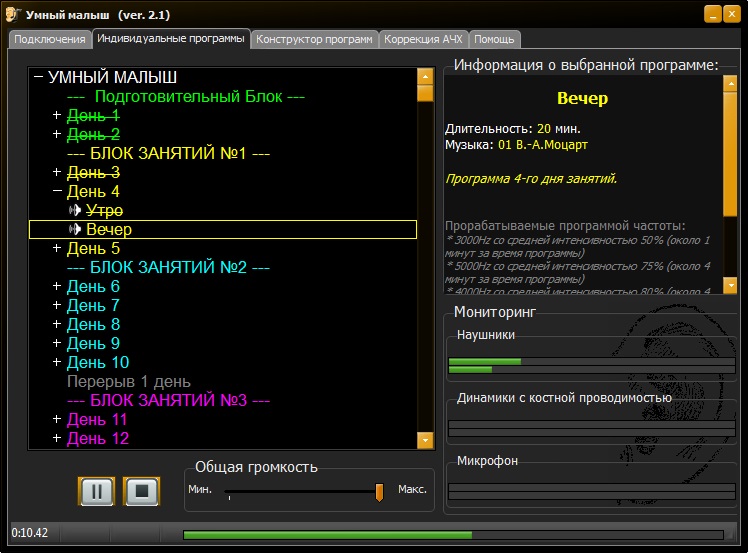Viewport: 748px width, 553px height.
Task: Collapse the День 4 node
Action: click(x=57, y=191)
